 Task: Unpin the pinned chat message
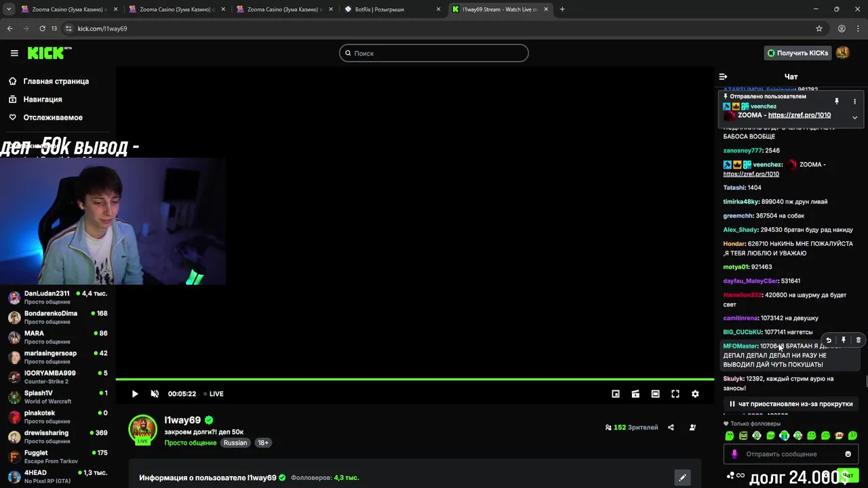click(837, 102)
